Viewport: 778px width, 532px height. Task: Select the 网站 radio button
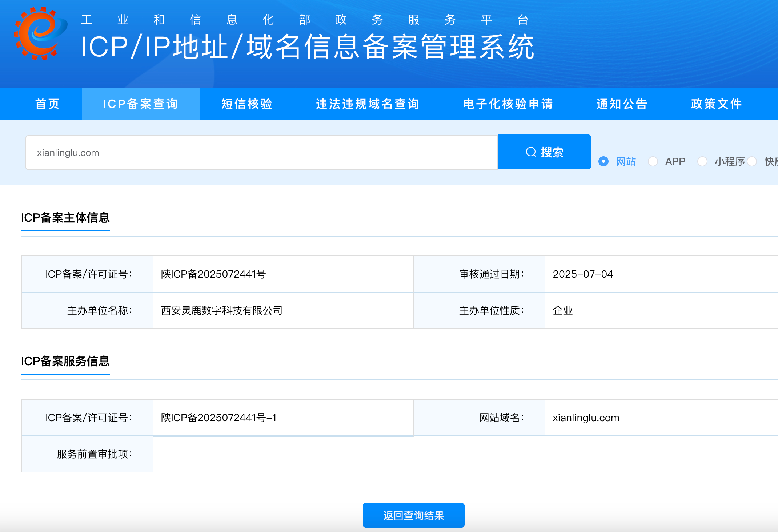coord(603,161)
